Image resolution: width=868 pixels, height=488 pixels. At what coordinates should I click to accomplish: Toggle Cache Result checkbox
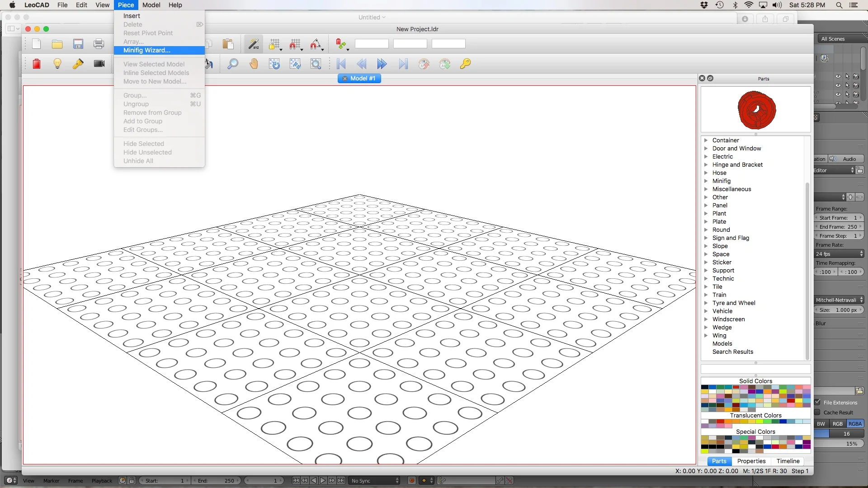[818, 412]
